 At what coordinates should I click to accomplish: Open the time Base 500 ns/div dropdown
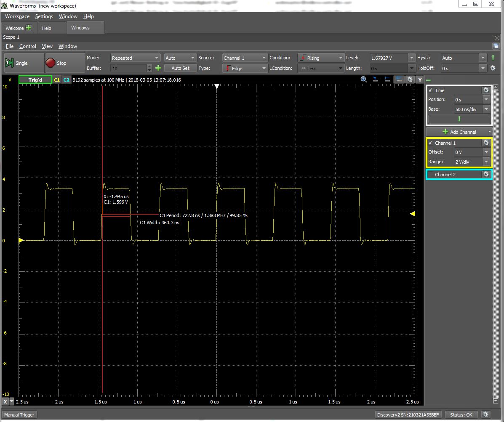pyautogui.click(x=486, y=109)
